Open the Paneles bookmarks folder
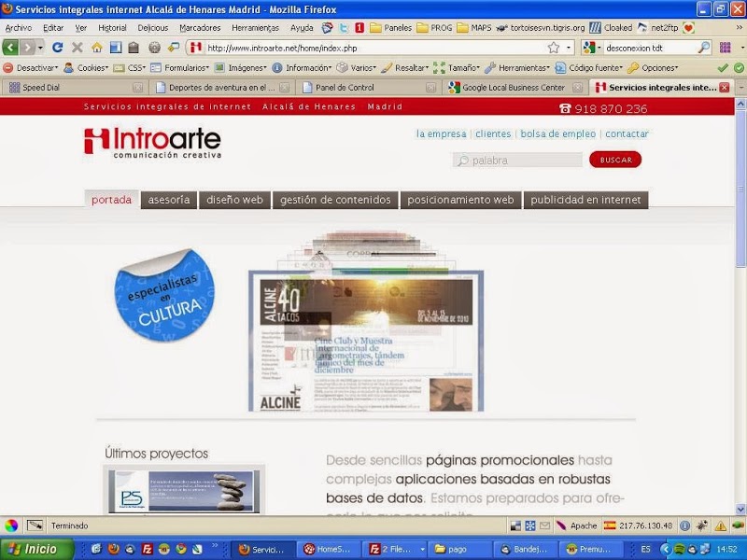 (391, 28)
